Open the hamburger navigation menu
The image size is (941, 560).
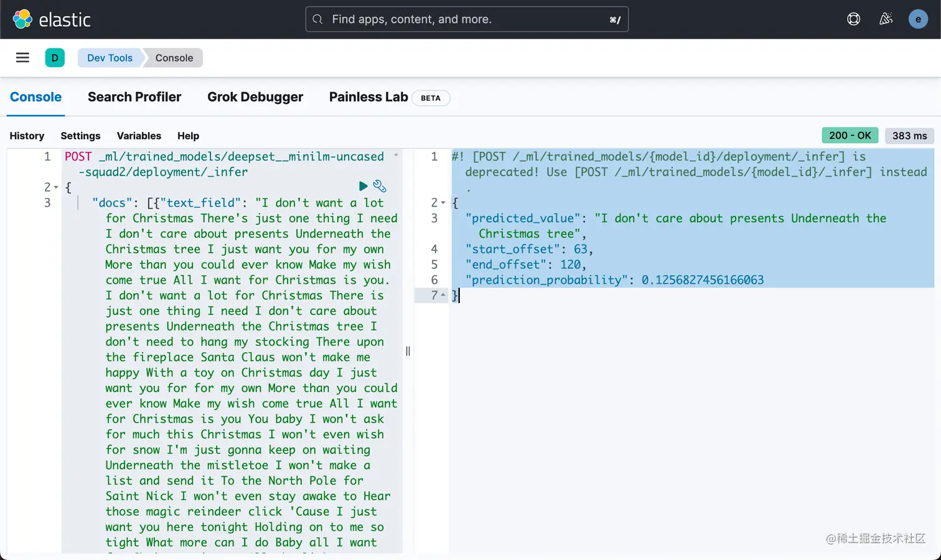click(22, 58)
